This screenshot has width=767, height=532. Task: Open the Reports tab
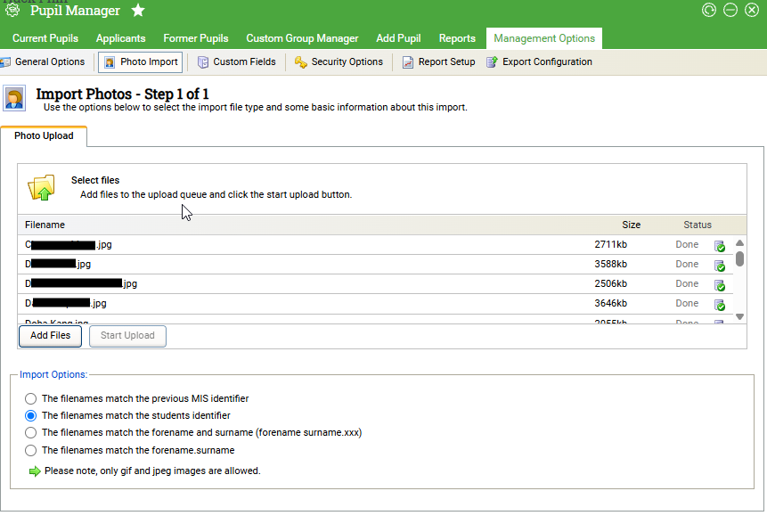(x=457, y=38)
